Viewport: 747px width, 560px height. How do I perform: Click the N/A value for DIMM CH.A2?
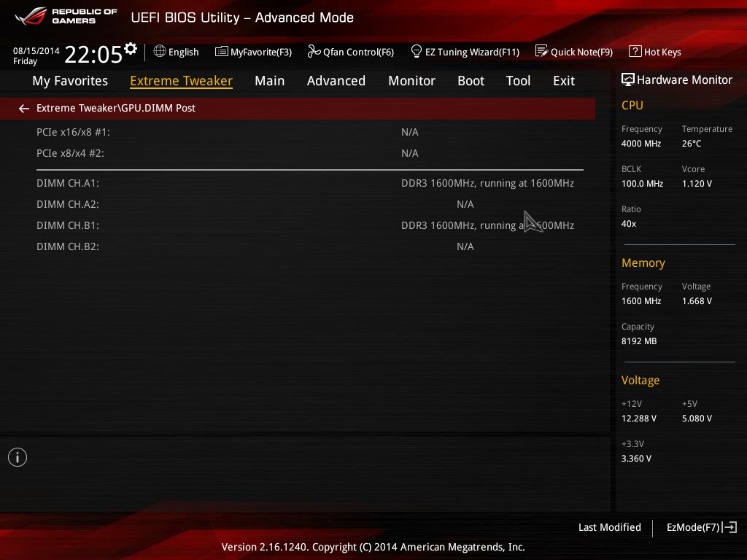pyautogui.click(x=465, y=204)
